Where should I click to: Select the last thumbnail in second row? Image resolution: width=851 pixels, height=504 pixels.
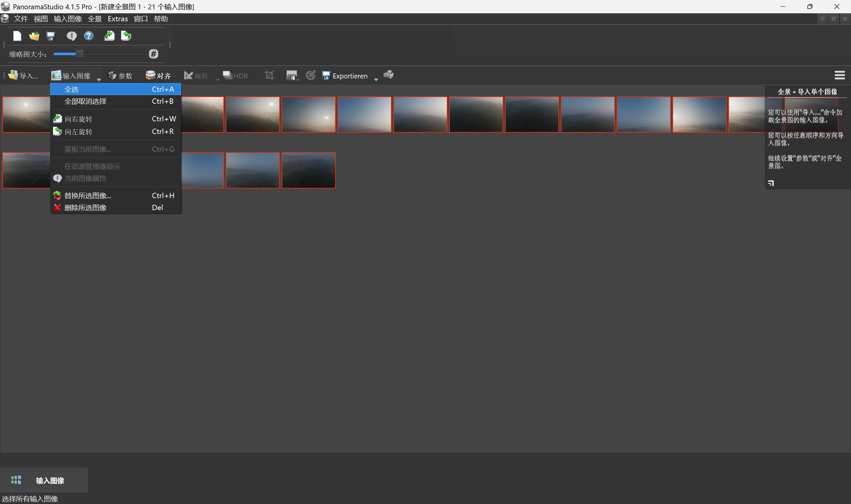pyautogui.click(x=308, y=170)
